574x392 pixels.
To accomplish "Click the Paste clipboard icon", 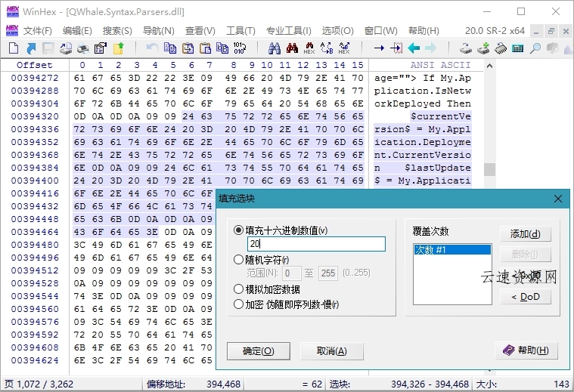I will tap(206, 48).
